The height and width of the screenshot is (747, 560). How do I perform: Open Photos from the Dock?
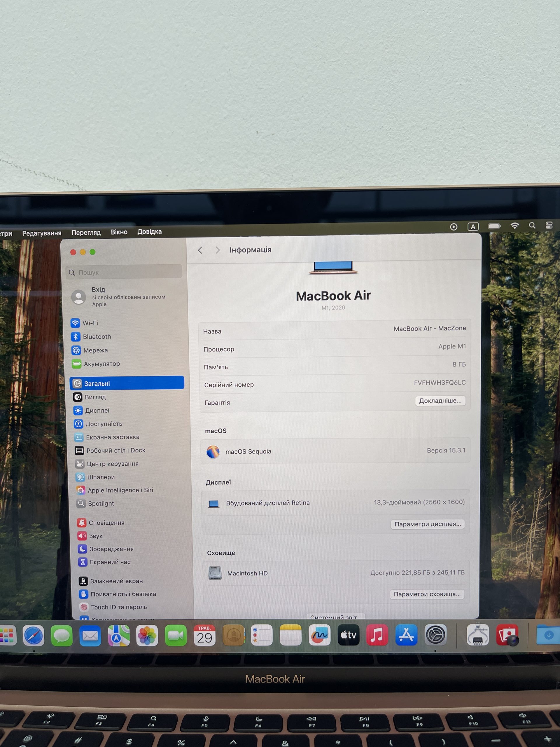tap(147, 636)
